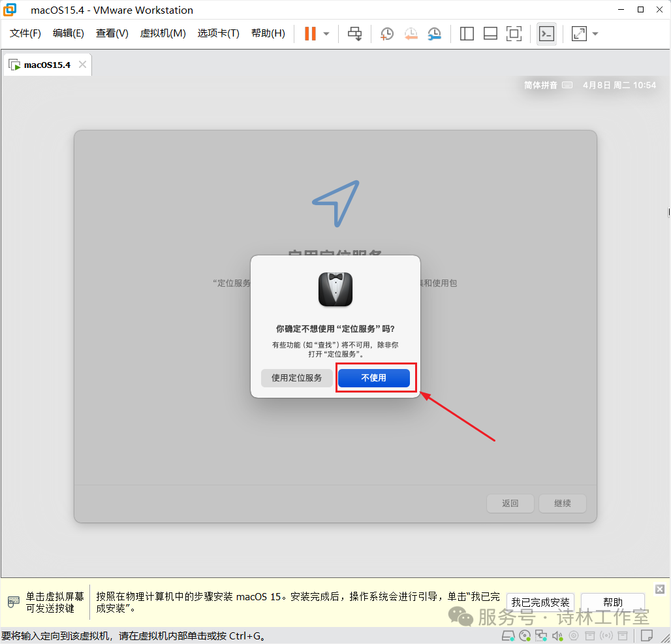The width and height of the screenshot is (671, 644).
Task: Click the keyboard layout icon beside 简体拼音
Action: pos(567,85)
